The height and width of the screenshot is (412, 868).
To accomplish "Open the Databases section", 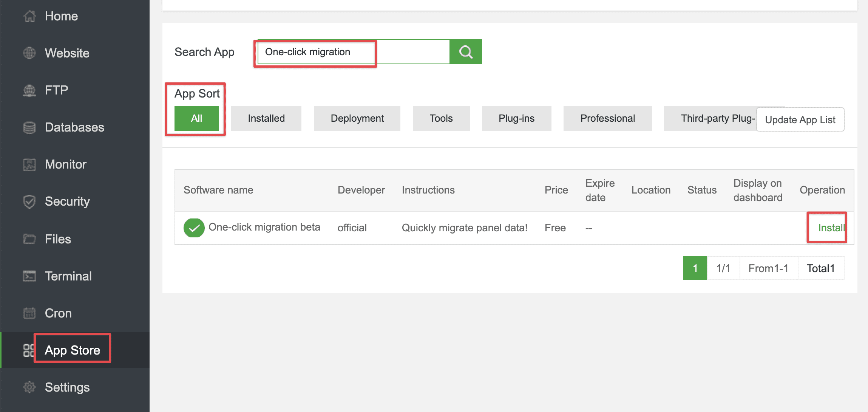I will click(x=74, y=127).
